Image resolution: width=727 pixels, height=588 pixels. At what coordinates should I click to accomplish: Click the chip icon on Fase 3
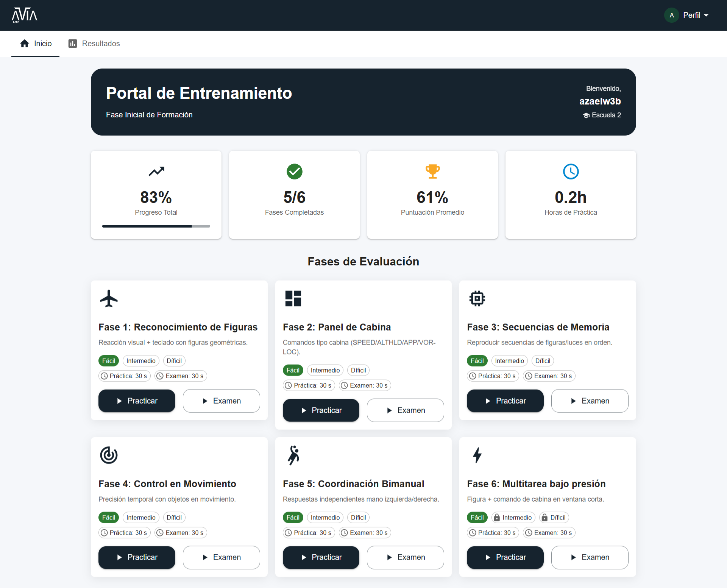pos(477,298)
